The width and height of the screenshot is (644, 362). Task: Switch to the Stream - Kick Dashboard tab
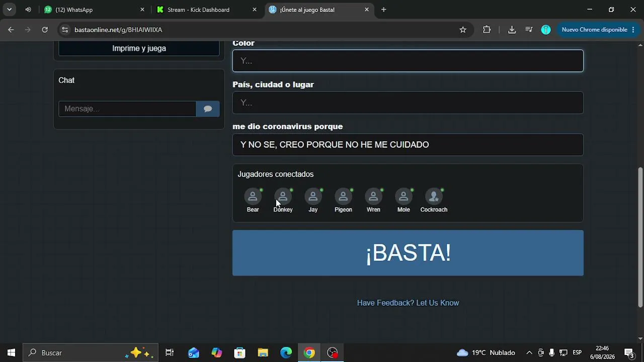click(206, 10)
